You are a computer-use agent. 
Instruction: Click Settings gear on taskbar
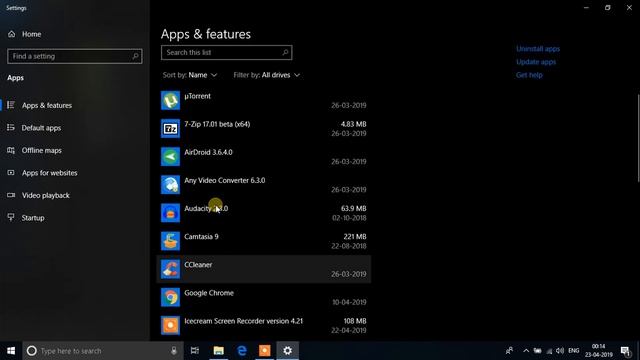pyautogui.click(x=288, y=351)
